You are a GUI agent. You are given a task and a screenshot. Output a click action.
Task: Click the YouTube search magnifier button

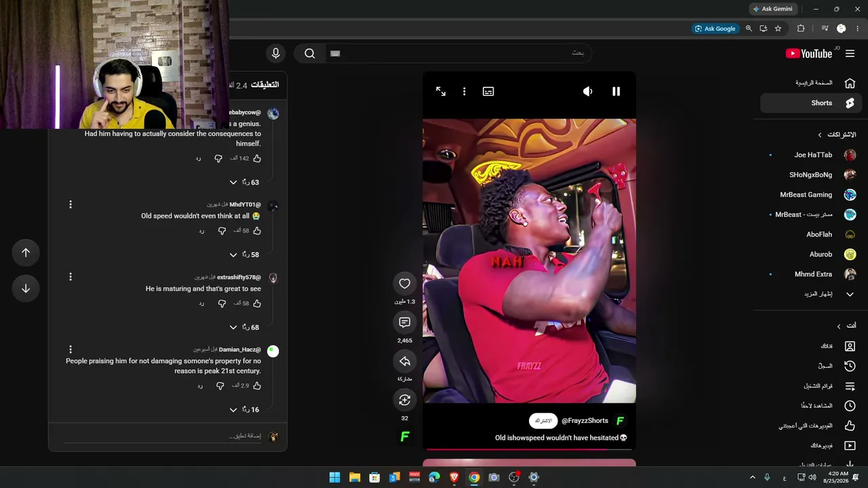310,54
